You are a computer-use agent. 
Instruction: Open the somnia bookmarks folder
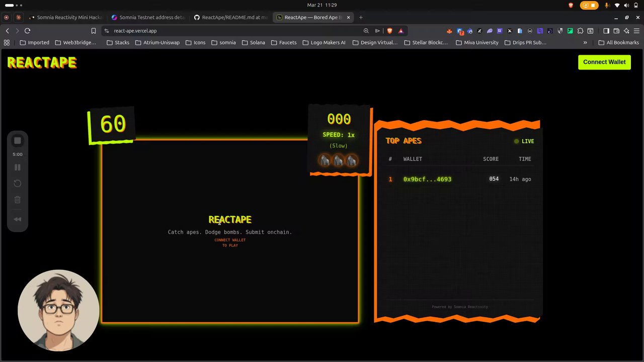[223, 43]
